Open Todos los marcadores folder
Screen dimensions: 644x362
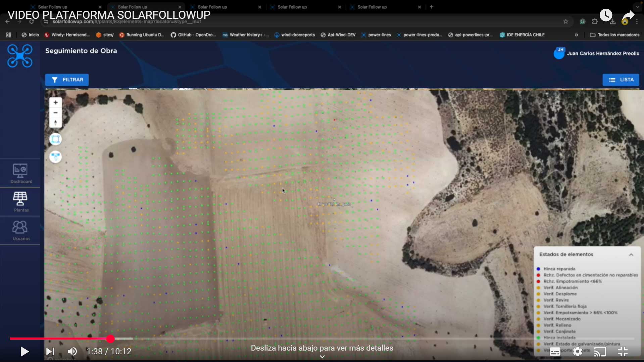(615, 35)
